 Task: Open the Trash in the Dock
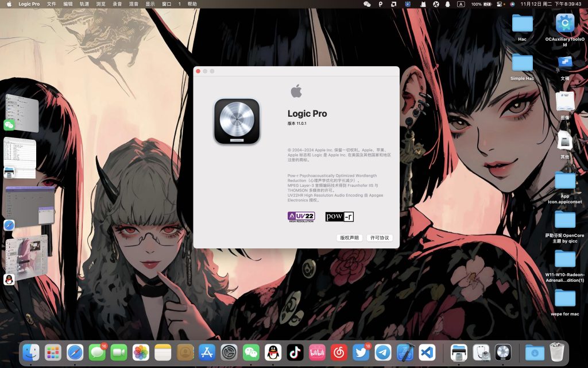coord(557,352)
